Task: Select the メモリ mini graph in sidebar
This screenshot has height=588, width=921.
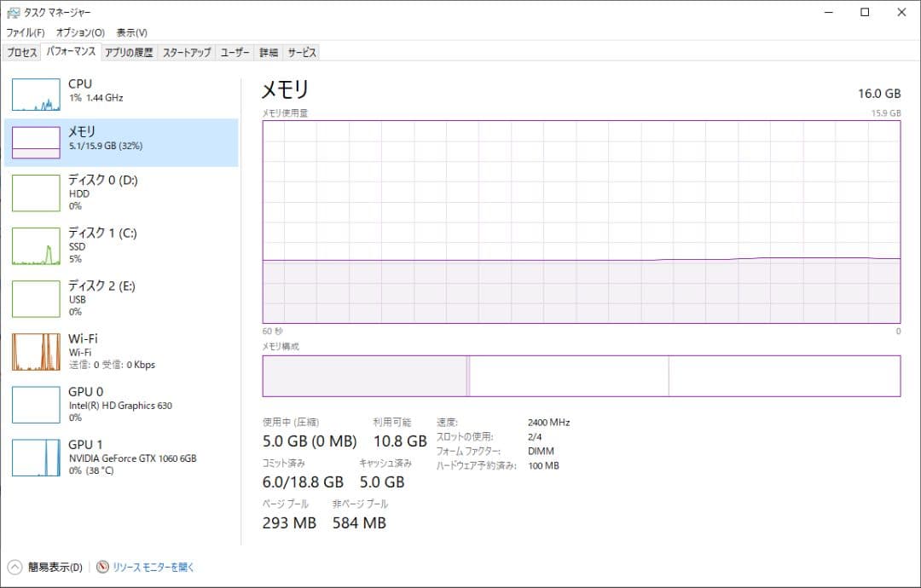Action: click(36, 142)
